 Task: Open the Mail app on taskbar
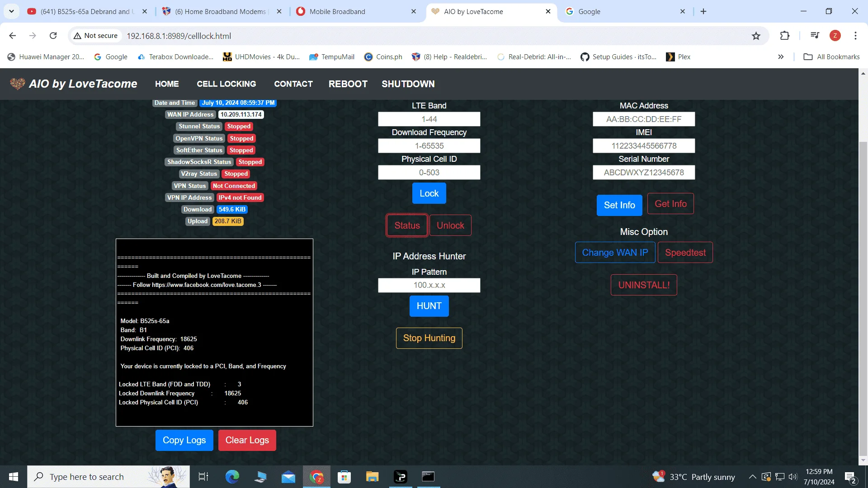[288, 477]
